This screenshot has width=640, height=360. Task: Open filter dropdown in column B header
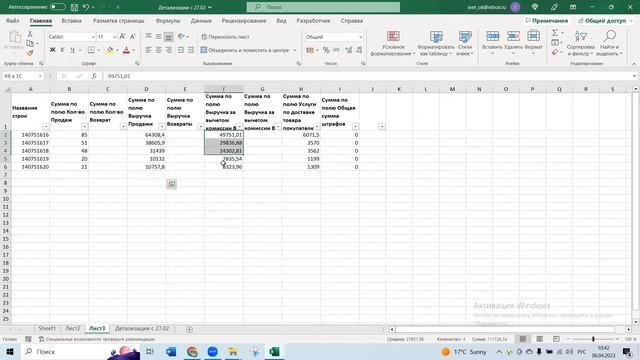[84, 127]
